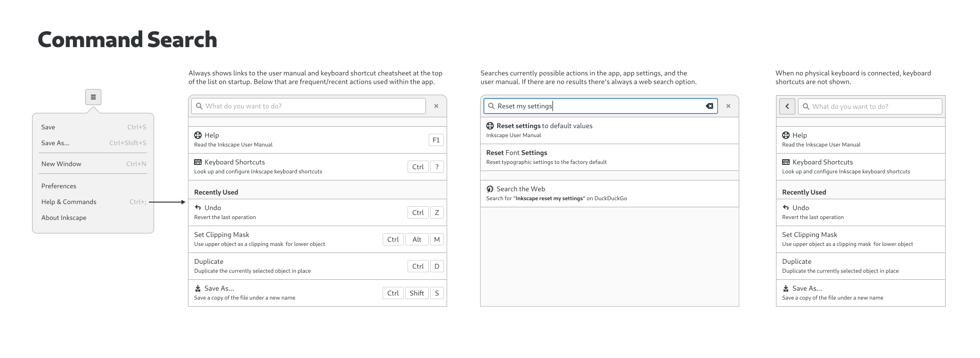Select the Set Clipping Mask command with shortcut
The image size is (980, 358).
pos(283,239)
